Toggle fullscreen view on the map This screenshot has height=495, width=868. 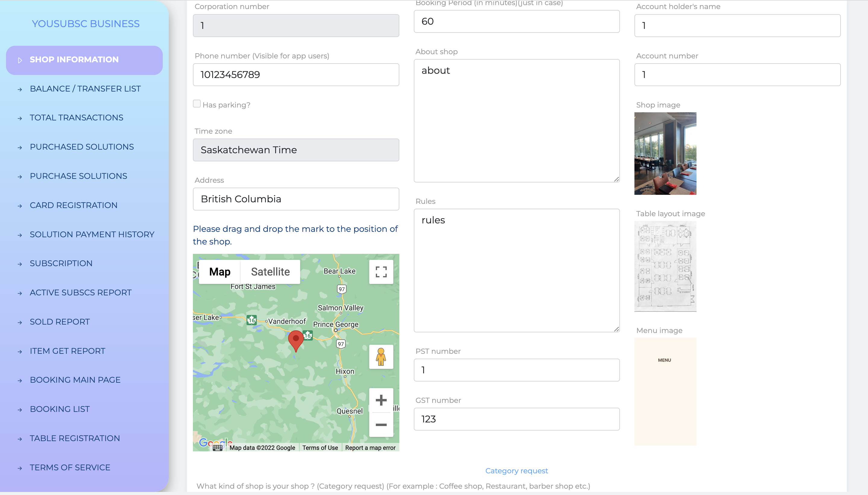tap(381, 272)
